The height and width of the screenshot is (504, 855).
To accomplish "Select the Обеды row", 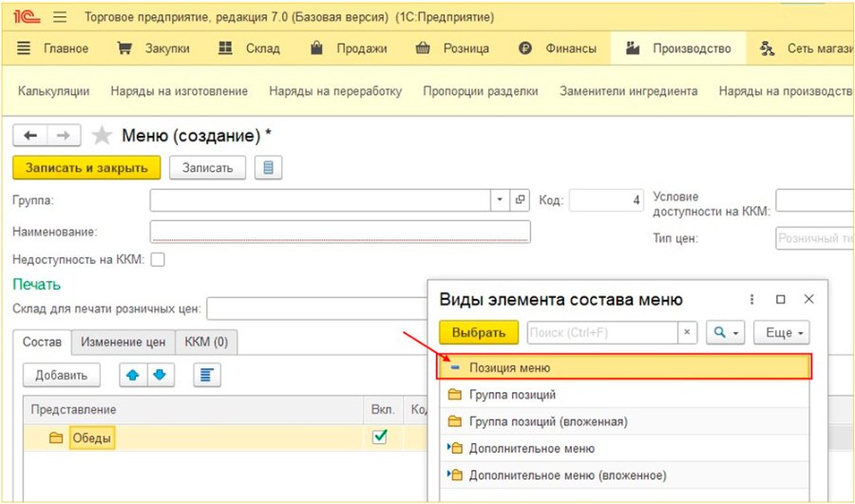I will [224, 438].
